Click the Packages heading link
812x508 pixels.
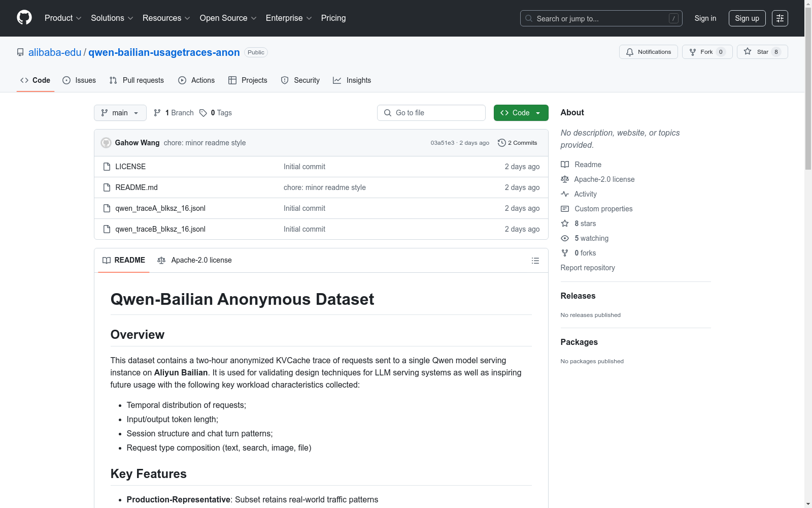tap(579, 342)
